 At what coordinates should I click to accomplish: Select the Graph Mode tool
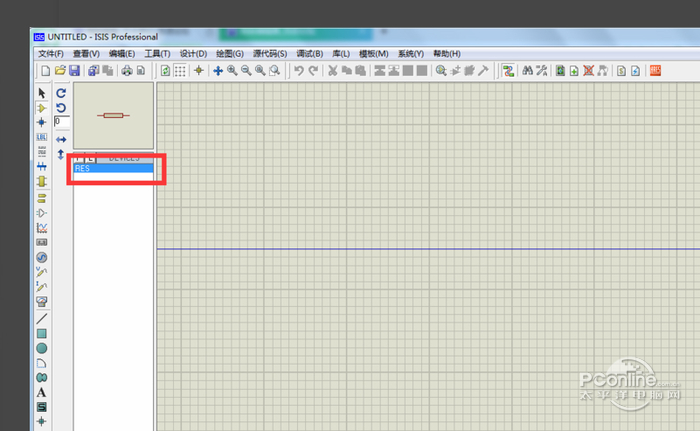pos(42,227)
